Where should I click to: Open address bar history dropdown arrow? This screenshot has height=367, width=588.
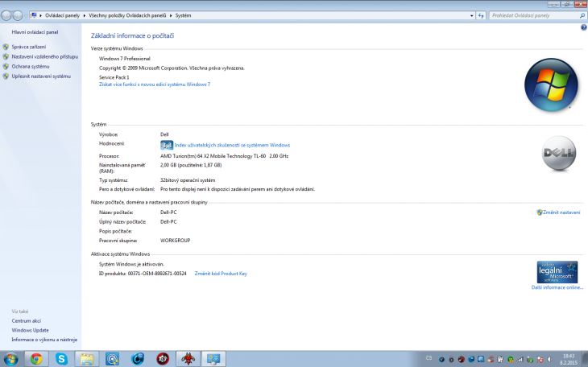[x=472, y=15]
